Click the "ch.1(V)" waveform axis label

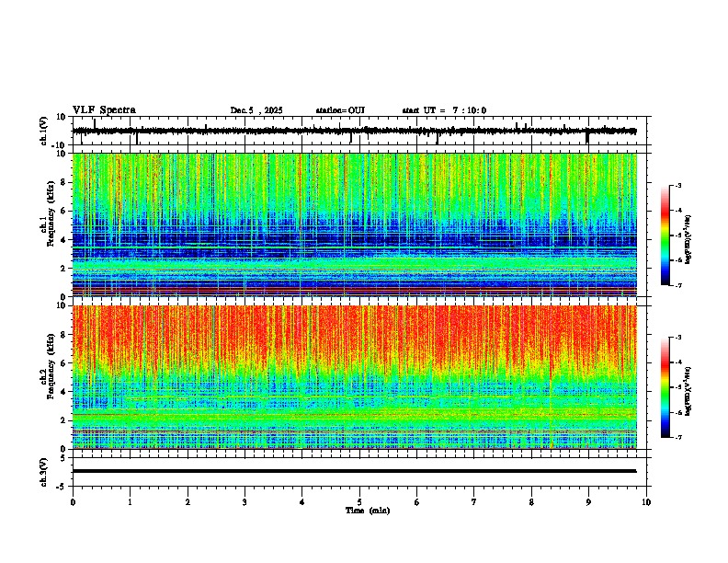click(x=44, y=131)
